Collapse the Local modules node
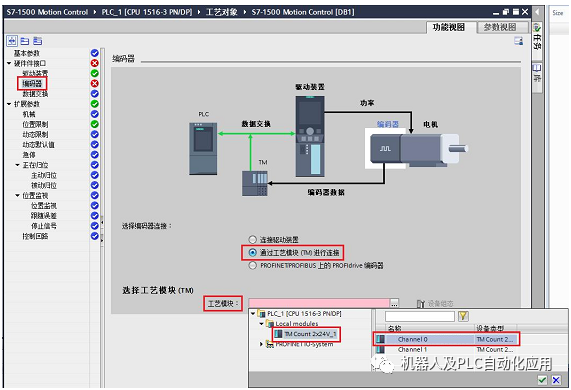The image size is (571, 390). pyautogui.click(x=262, y=323)
